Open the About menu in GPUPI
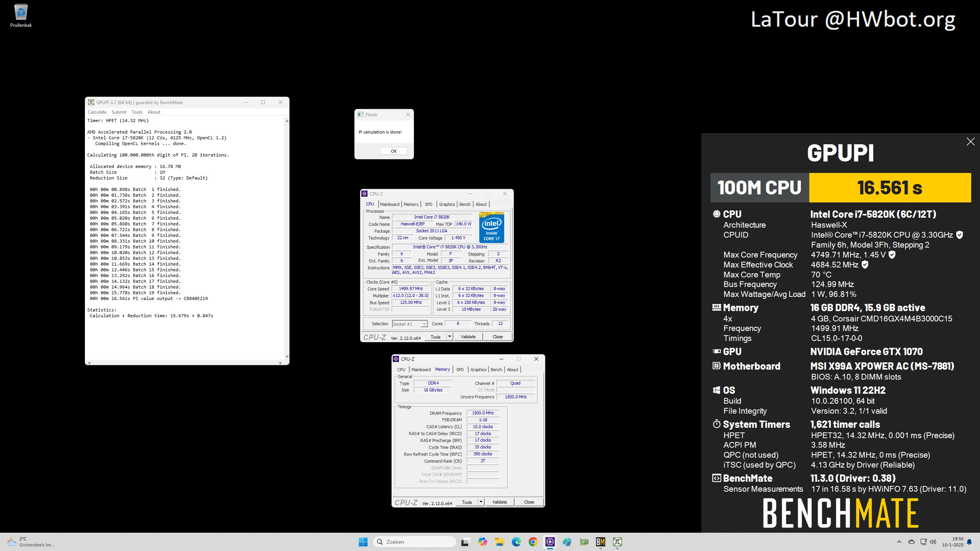980x551 pixels. [154, 112]
